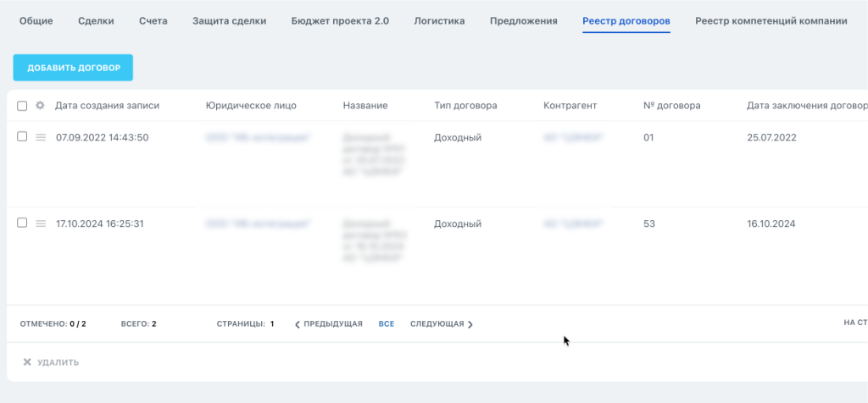Click the Тип договора column header
The image size is (868, 403).
[465, 106]
